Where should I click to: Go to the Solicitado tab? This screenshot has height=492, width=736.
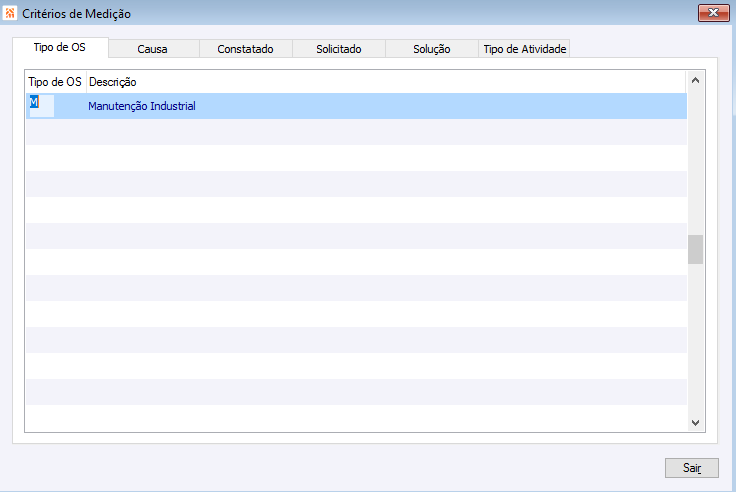pyautogui.click(x=338, y=49)
